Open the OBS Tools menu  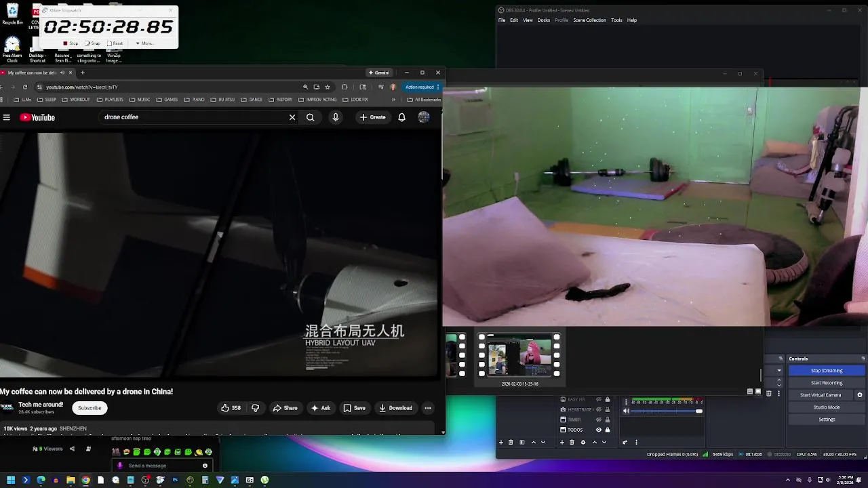(616, 20)
